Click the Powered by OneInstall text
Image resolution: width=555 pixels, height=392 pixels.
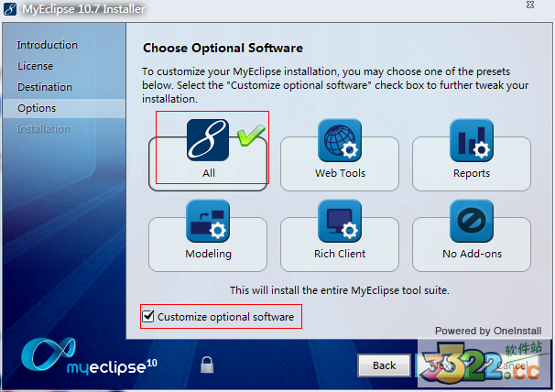[488, 331]
